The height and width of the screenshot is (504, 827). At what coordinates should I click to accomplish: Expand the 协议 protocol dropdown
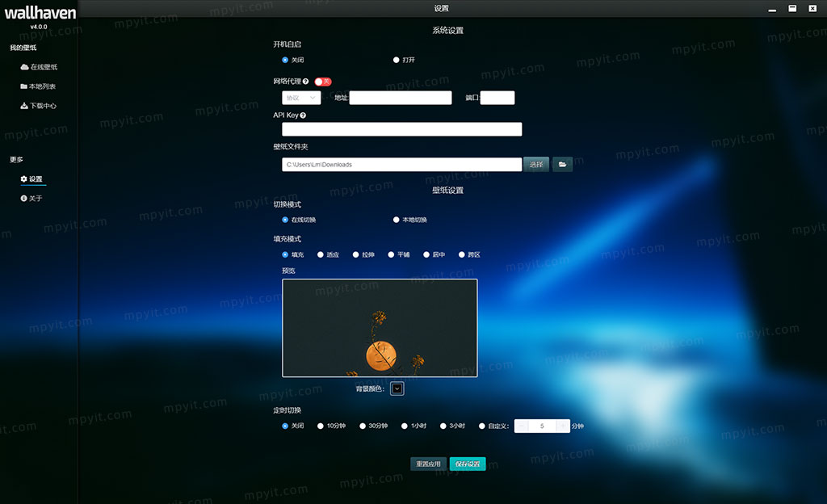pos(301,98)
